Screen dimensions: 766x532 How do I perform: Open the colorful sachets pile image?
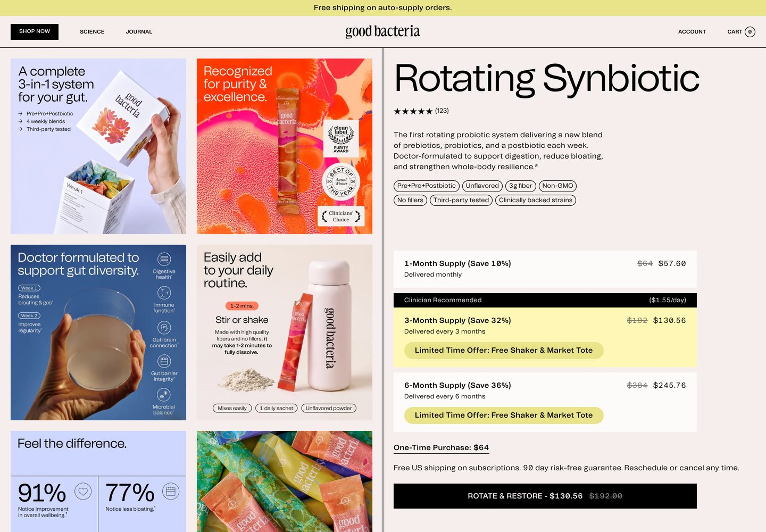285,481
